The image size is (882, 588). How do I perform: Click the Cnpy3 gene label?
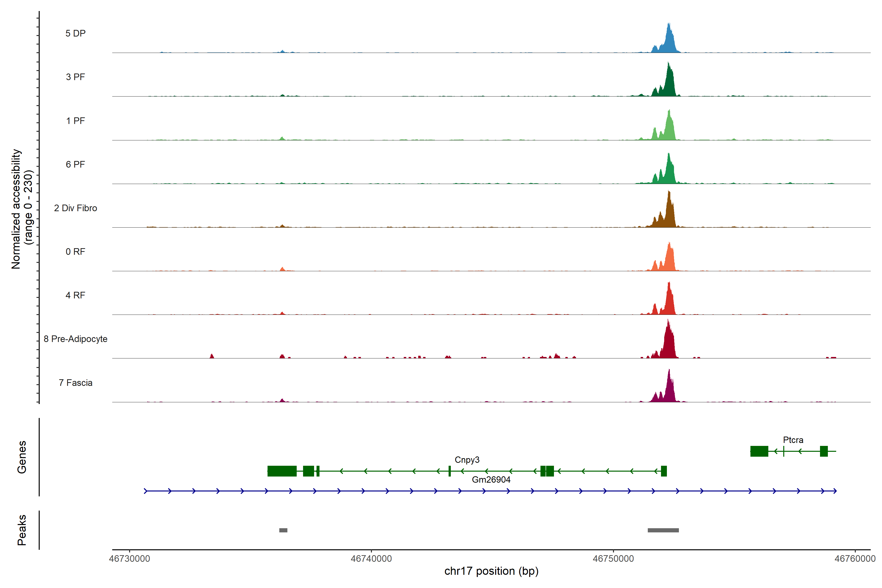click(467, 460)
